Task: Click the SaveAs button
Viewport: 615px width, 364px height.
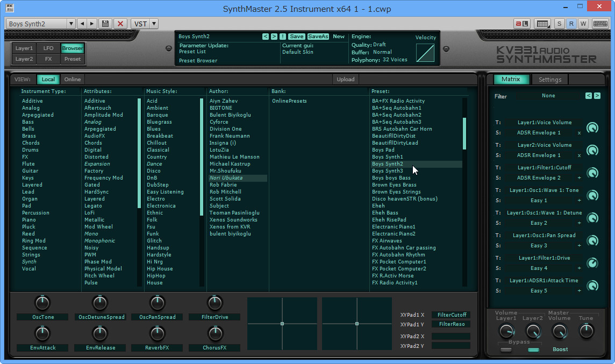Action: point(318,37)
